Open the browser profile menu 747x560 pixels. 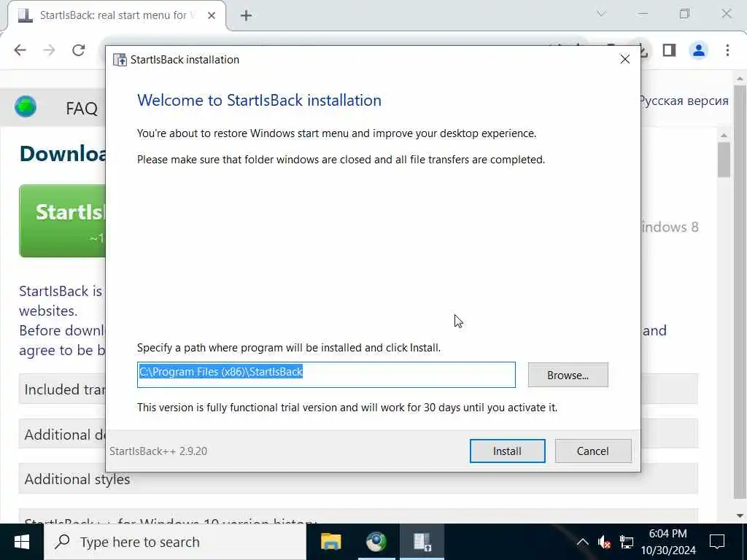(x=698, y=50)
